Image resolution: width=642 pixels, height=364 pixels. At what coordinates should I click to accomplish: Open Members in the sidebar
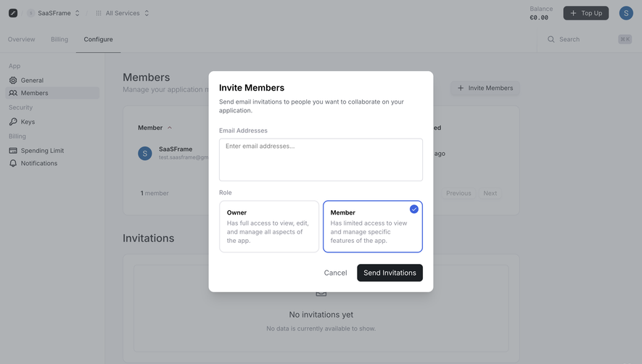tap(52, 93)
